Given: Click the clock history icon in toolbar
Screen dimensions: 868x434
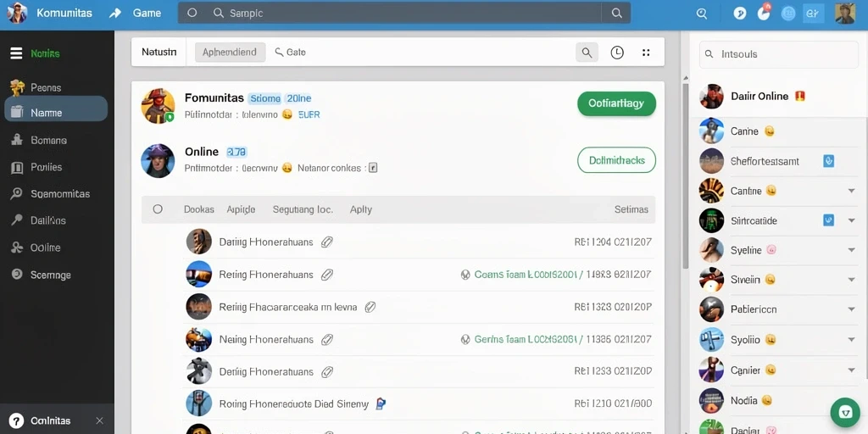Looking at the screenshot, I should coord(617,53).
